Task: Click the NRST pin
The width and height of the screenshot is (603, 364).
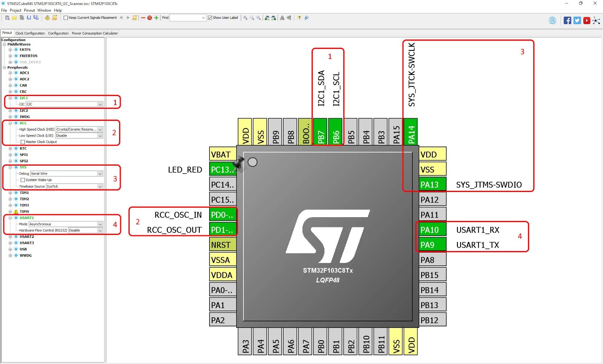Action: (x=223, y=245)
